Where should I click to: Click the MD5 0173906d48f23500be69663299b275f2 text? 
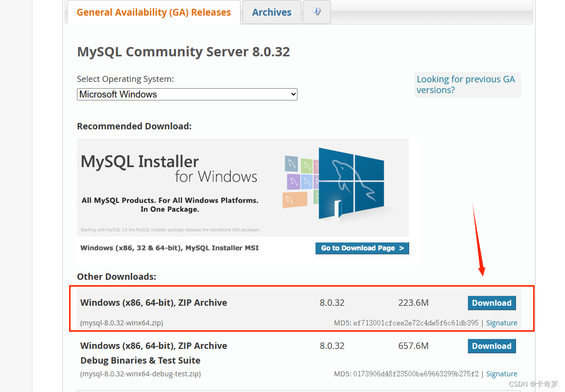(406, 374)
